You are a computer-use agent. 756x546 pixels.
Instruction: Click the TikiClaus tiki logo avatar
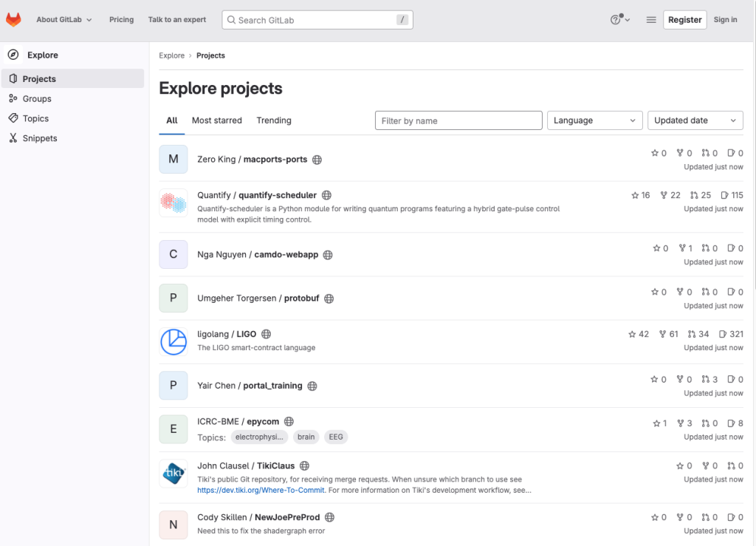(x=173, y=473)
